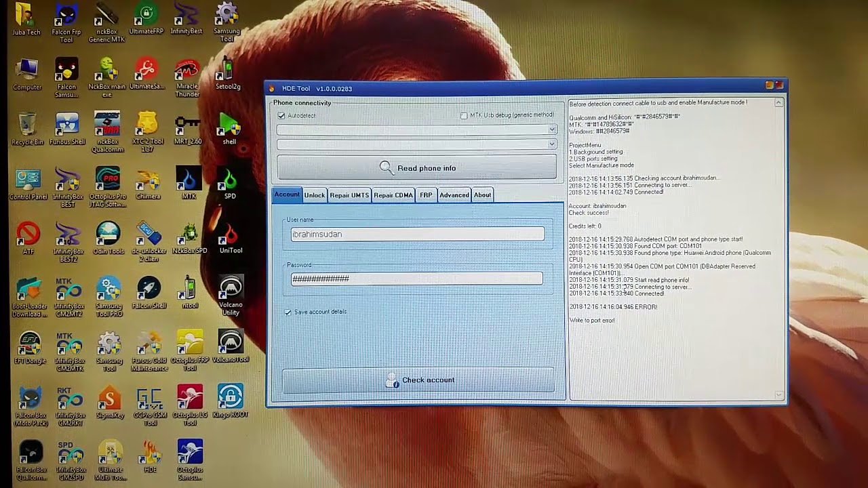The height and width of the screenshot is (488, 868).
Task: Click the 'Write to port error!' log line
Action: pyautogui.click(x=592, y=321)
